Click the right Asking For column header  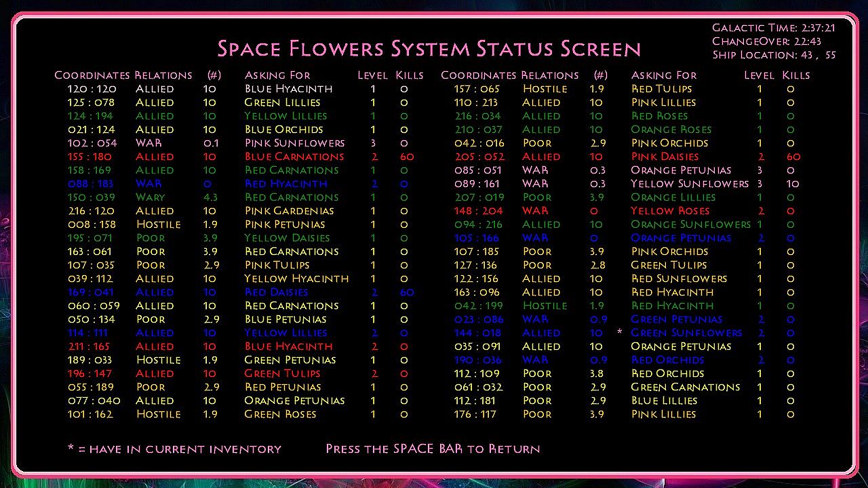(663, 75)
